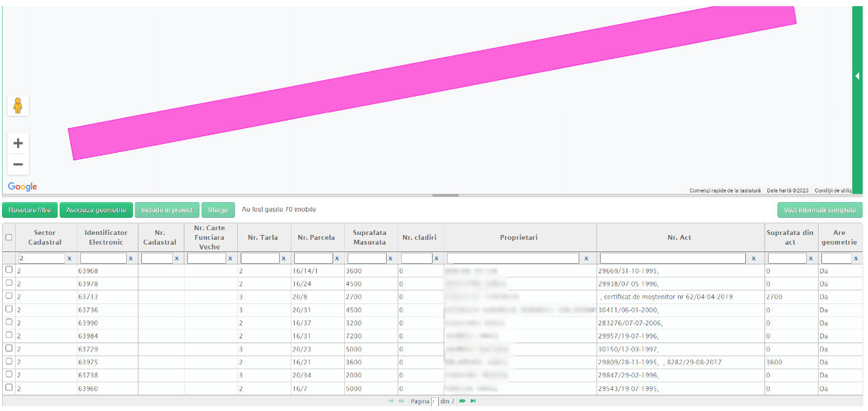Clear the Nr. Act filter

(754, 259)
